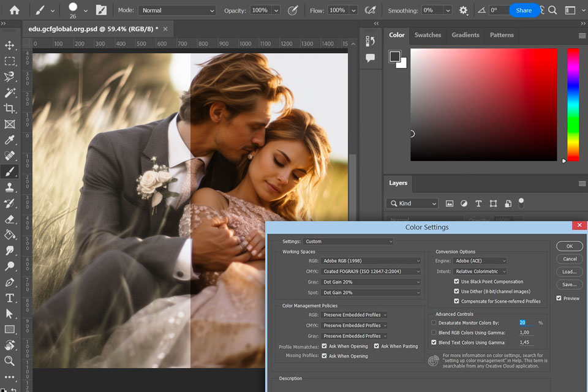Select the Zoom tool

(x=9, y=361)
